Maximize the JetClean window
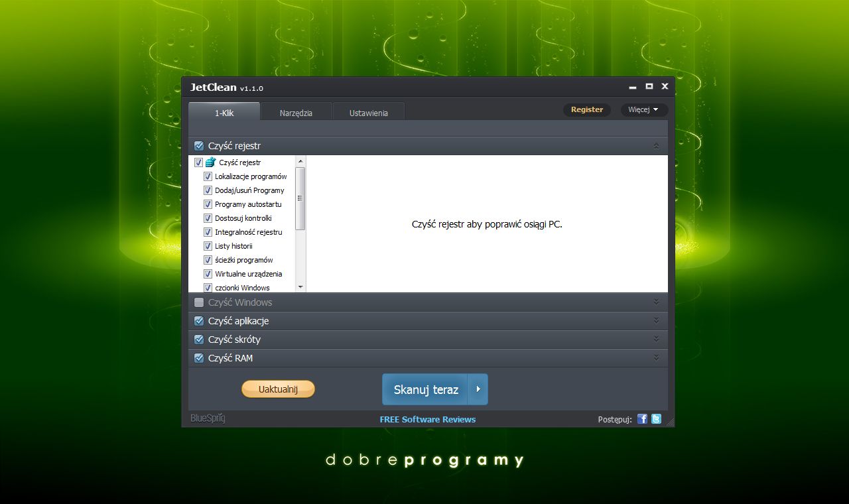 [649, 86]
